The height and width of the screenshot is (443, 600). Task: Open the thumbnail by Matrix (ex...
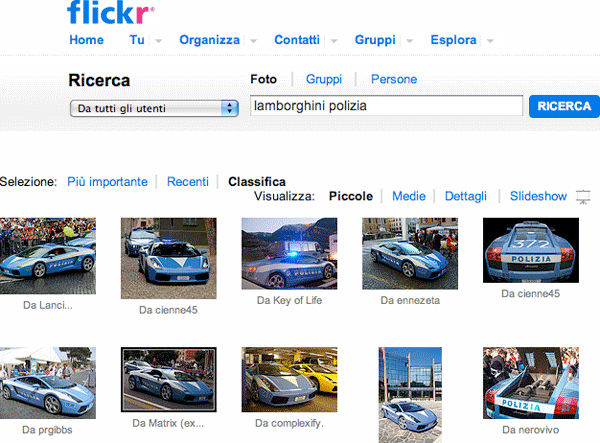click(x=169, y=379)
